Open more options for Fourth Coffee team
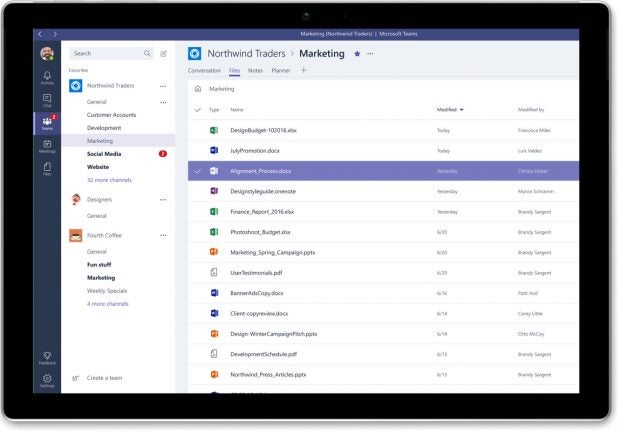This screenshot has width=620, height=436. coord(163,235)
